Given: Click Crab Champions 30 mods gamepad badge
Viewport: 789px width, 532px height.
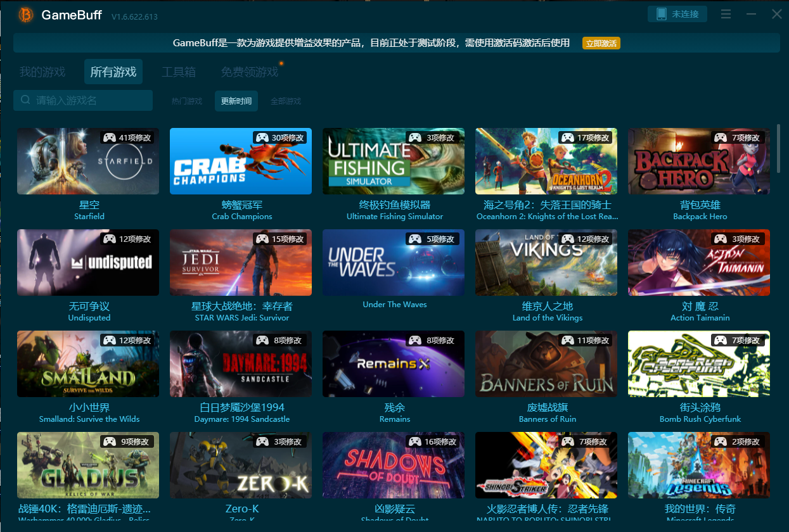Looking at the screenshot, I should coord(280,137).
